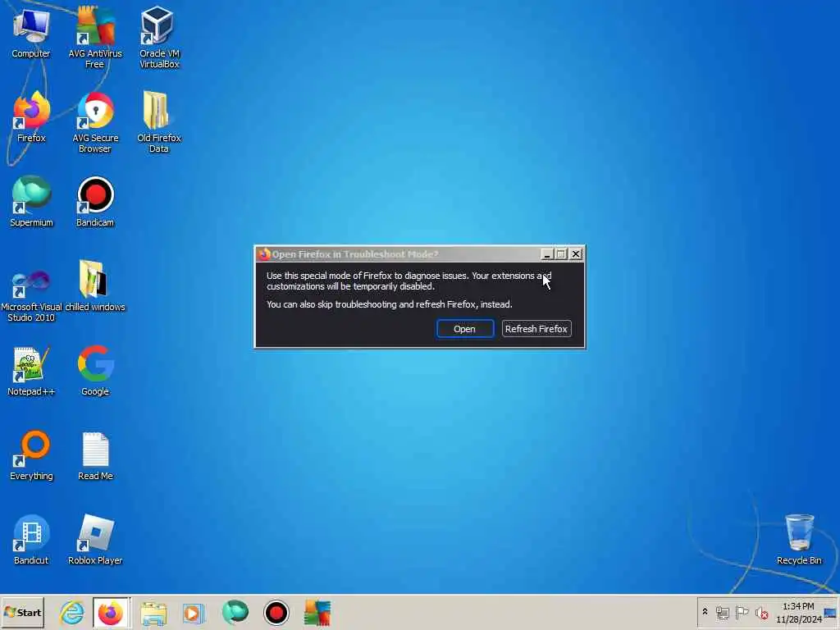Open Windows Explorer from the taskbar
Image resolution: width=840 pixels, height=630 pixels.
[153, 612]
